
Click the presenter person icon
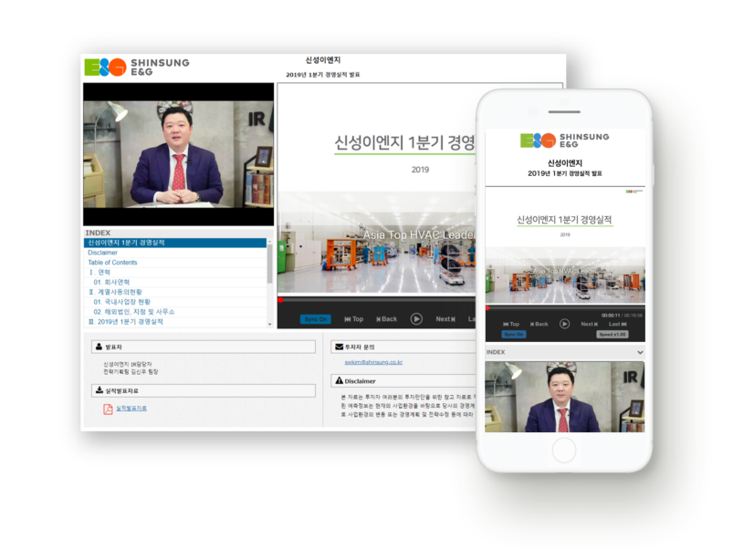pyautogui.click(x=99, y=347)
